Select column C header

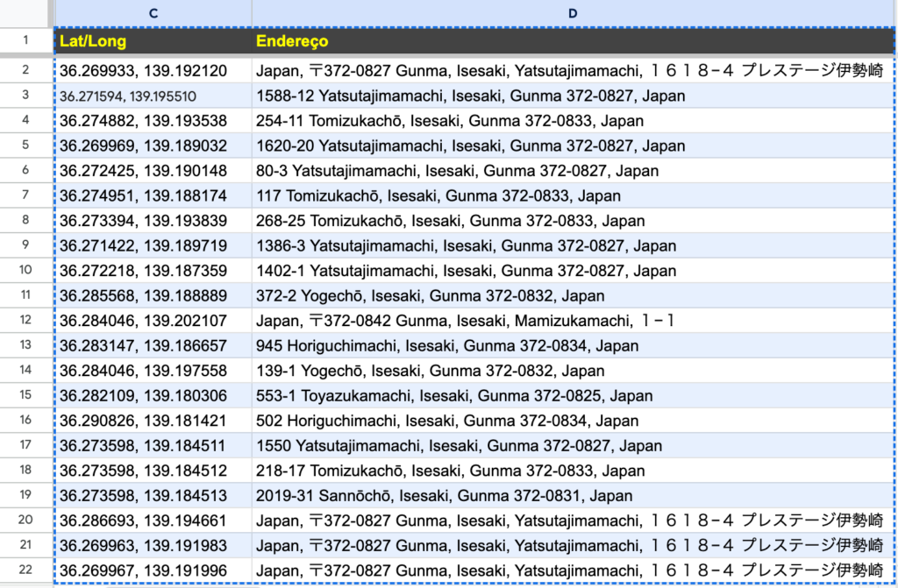[153, 12]
